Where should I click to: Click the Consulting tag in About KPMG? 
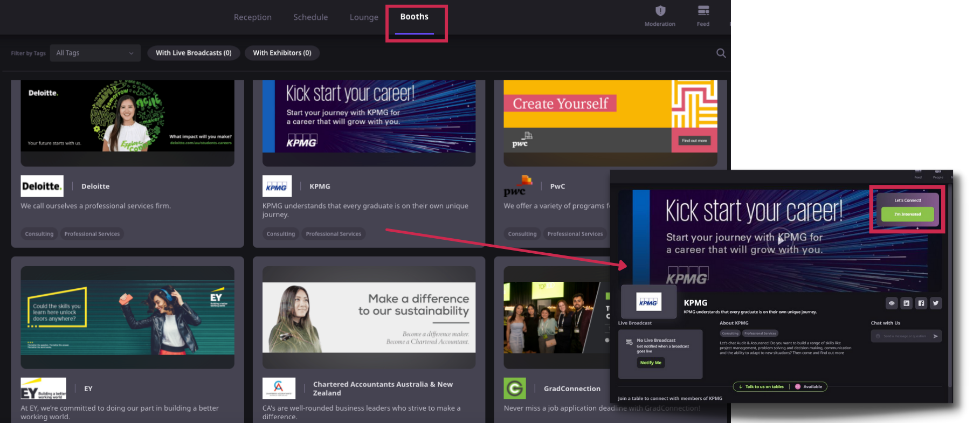click(730, 334)
